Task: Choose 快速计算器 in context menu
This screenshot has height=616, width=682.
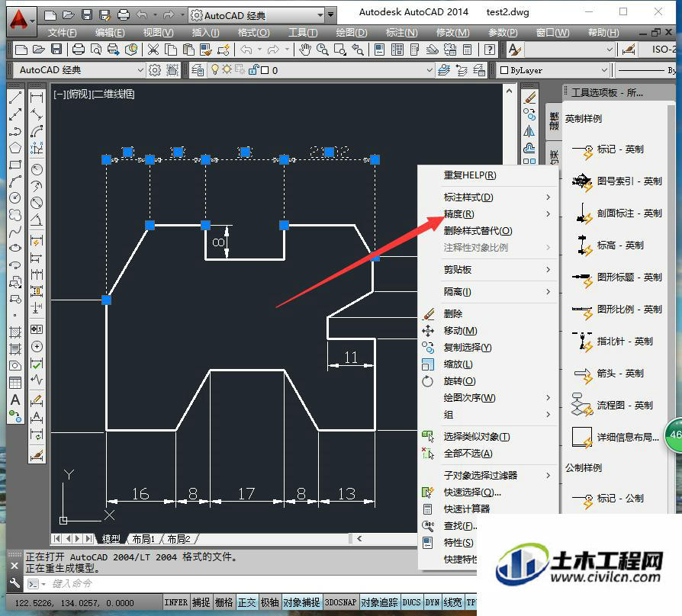Action: (x=488, y=509)
